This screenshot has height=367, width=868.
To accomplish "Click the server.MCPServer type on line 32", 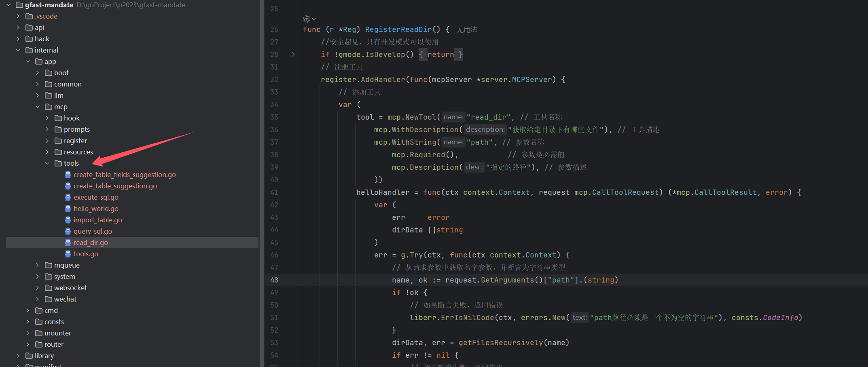I will [x=517, y=80].
